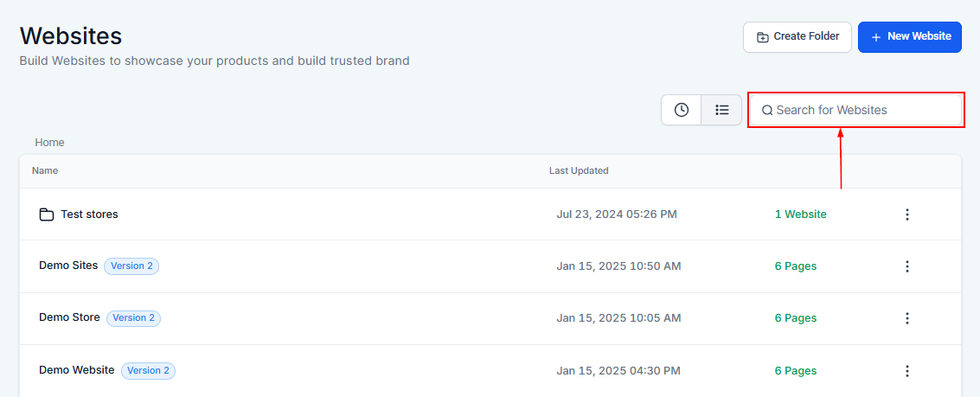Click 1 Website count for Test stores
Image resolution: width=980 pixels, height=397 pixels.
click(800, 215)
